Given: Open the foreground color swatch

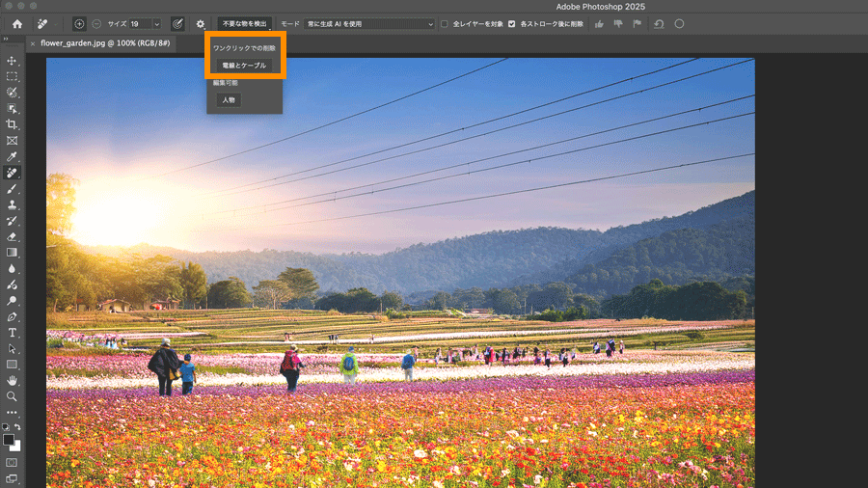Looking at the screenshot, I should [x=9, y=440].
